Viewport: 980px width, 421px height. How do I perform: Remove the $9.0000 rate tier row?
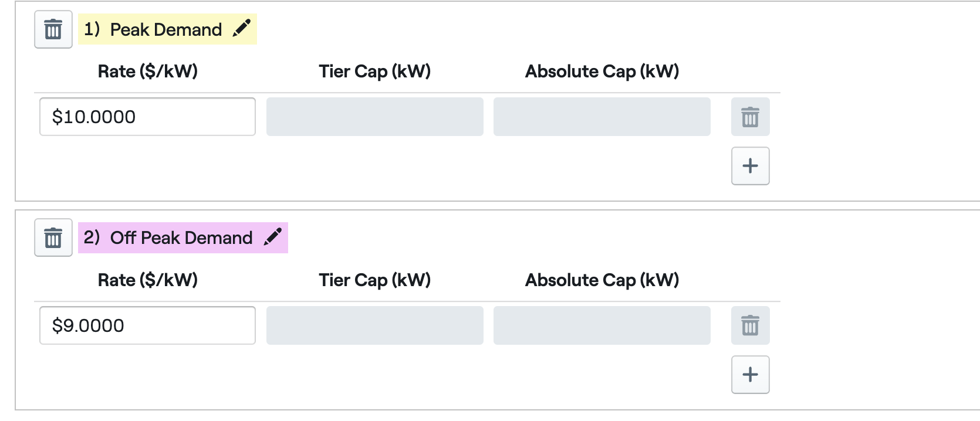pyautogui.click(x=750, y=325)
